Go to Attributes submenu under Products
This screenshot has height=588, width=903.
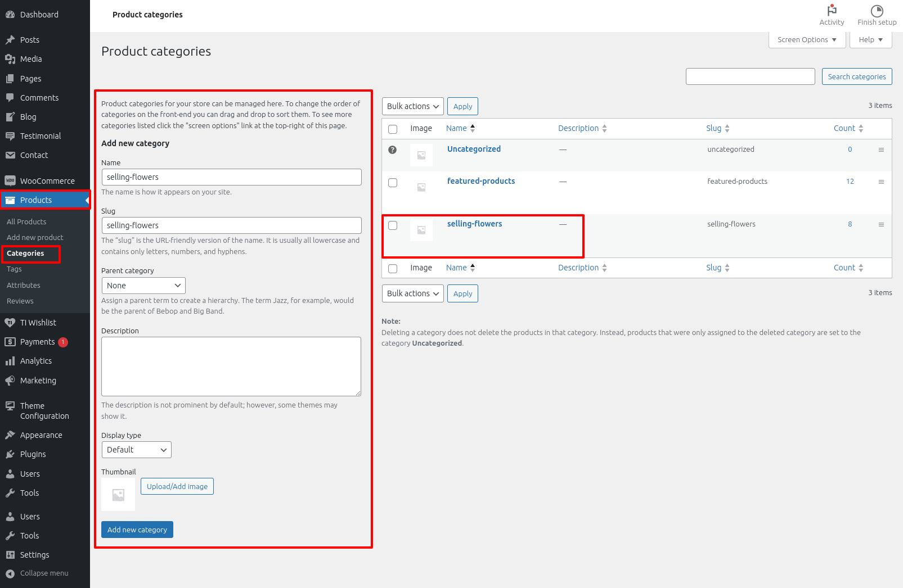[x=24, y=285]
